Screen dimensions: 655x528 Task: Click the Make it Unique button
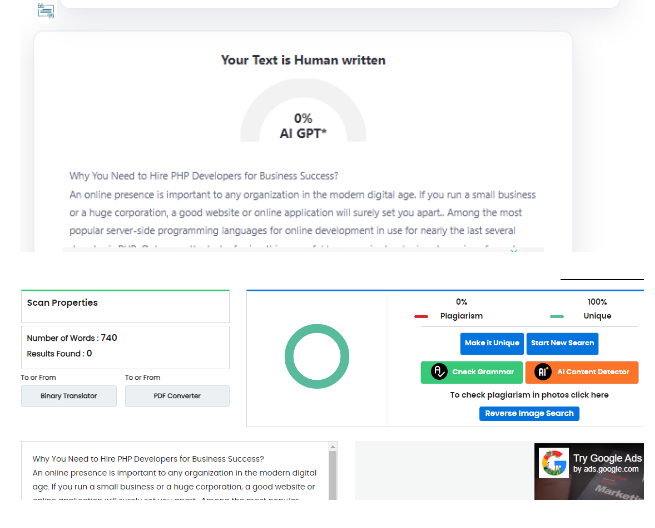coord(492,343)
